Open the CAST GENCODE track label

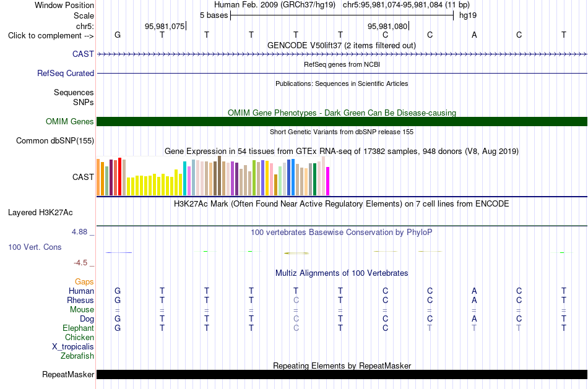pos(83,54)
